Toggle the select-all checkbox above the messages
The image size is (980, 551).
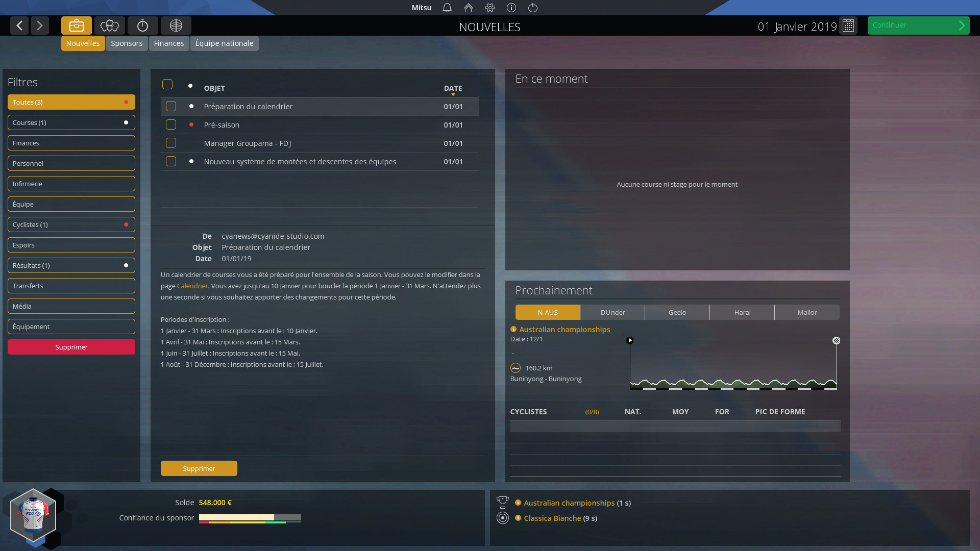tap(167, 84)
